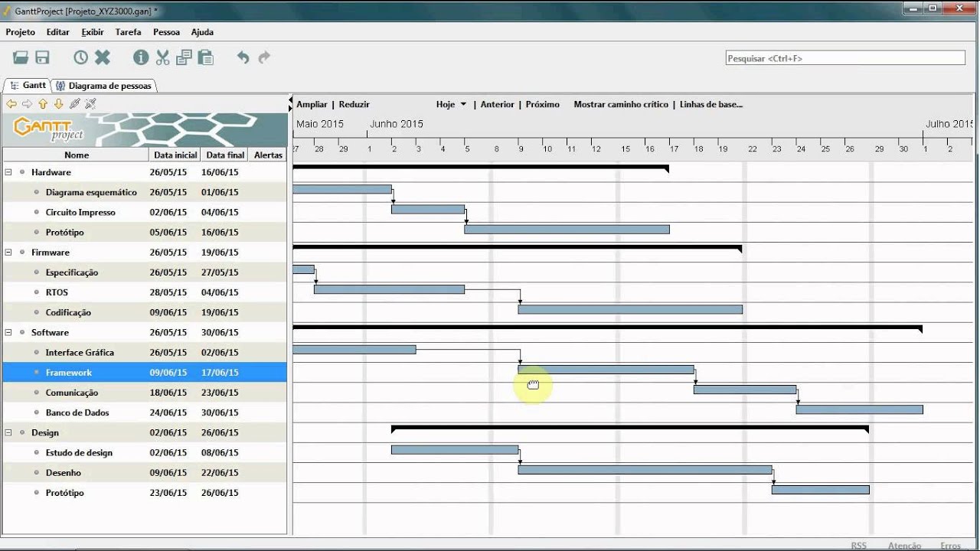Click Mostrar caminho crítico
Viewport: 980px width, 551px height.
pyautogui.click(x=621, y=104)
